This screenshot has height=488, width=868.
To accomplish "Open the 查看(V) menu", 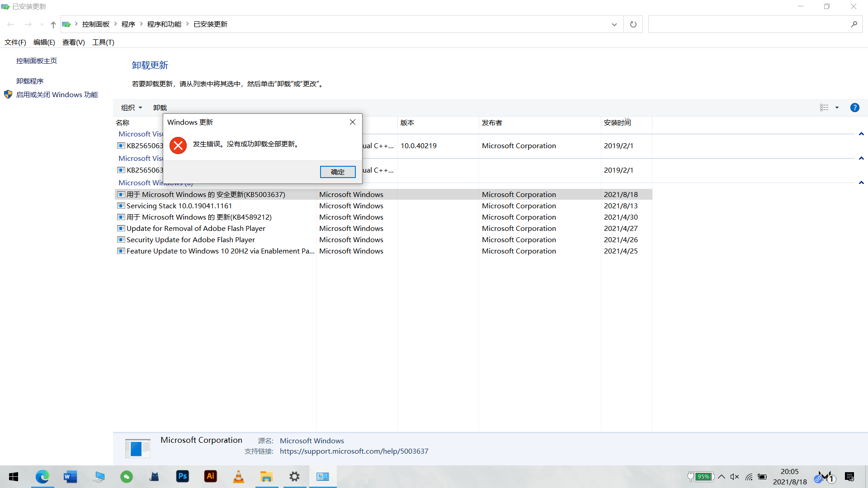I will click(x=73, y=42).
